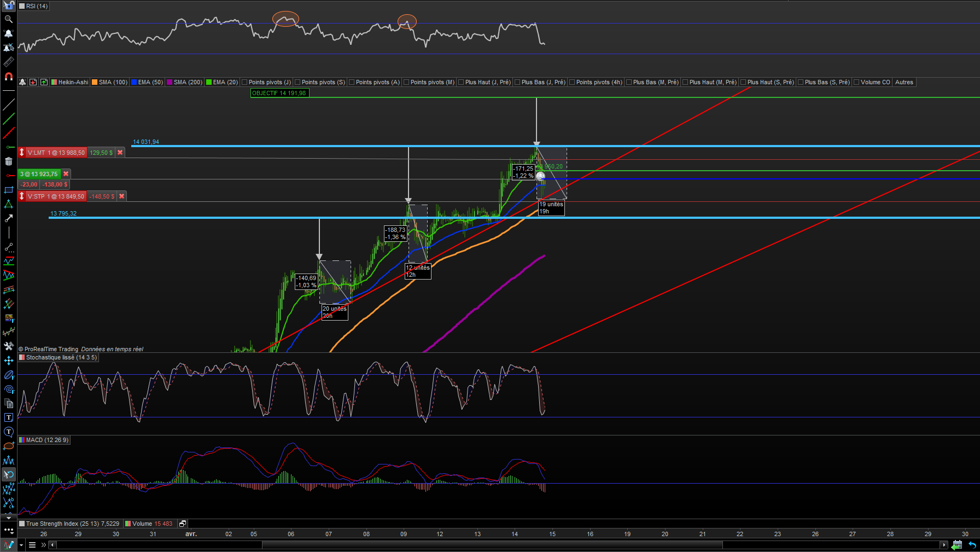Click the green up-arrow indicator bar icon
The width and height of the screenshot is (980, 552).
coord(44,82)
